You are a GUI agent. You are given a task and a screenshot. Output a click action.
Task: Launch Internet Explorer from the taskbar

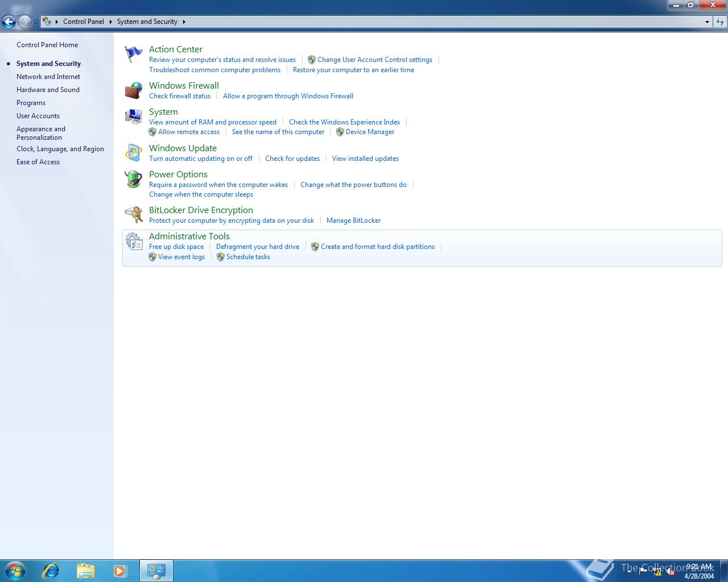[51, 571]
